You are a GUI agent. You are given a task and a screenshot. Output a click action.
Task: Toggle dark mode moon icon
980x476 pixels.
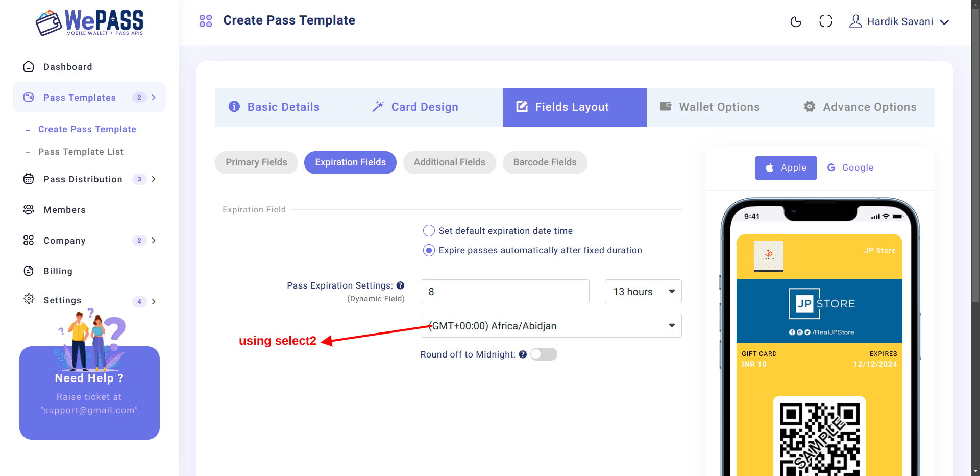(x=796, y=21)
